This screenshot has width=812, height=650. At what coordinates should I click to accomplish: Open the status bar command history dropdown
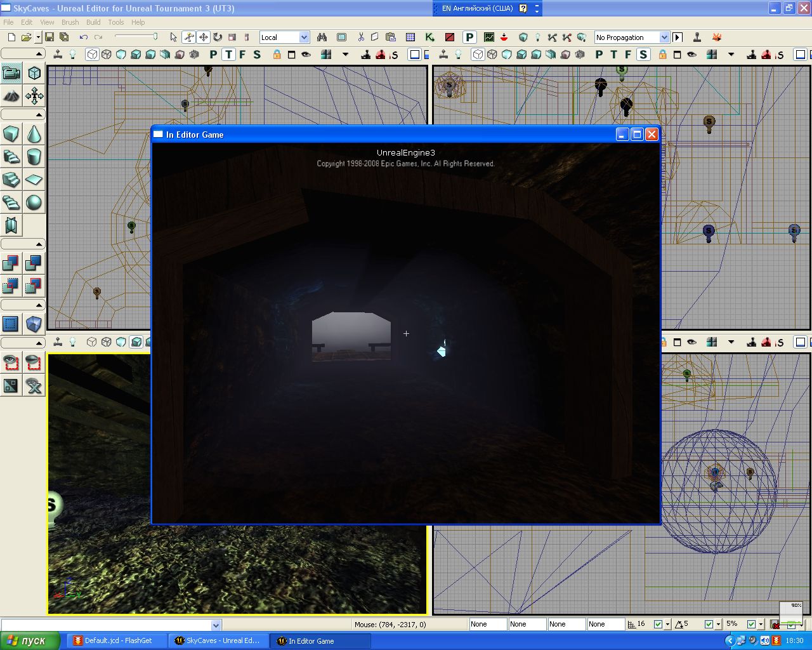pos(215,625)
